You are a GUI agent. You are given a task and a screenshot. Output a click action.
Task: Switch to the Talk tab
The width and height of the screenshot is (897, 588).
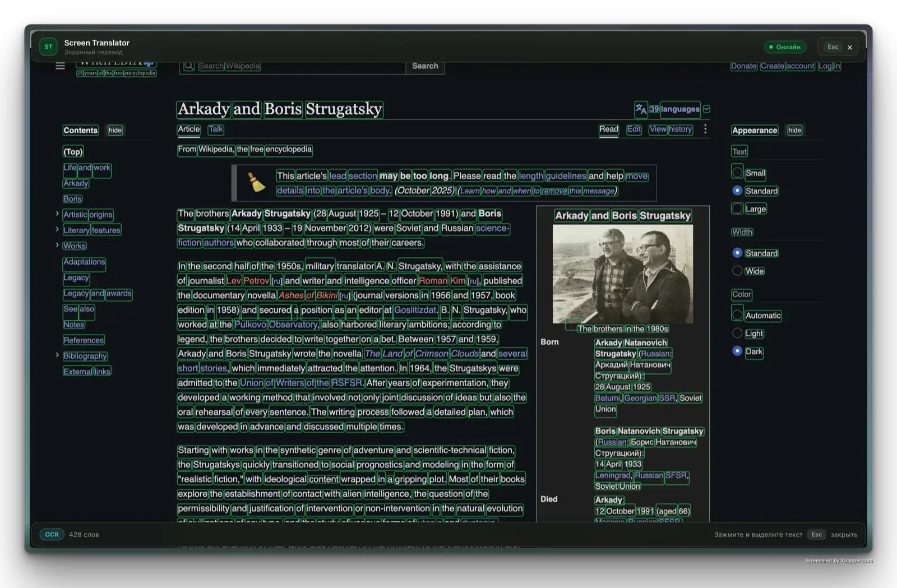pos(216,129)
